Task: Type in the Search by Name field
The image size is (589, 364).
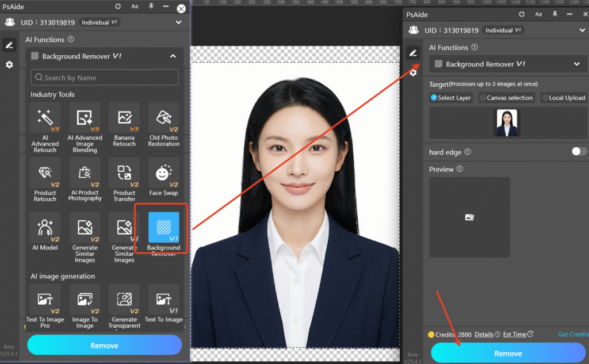Action: pyautogui.click(x=104, y=76)
